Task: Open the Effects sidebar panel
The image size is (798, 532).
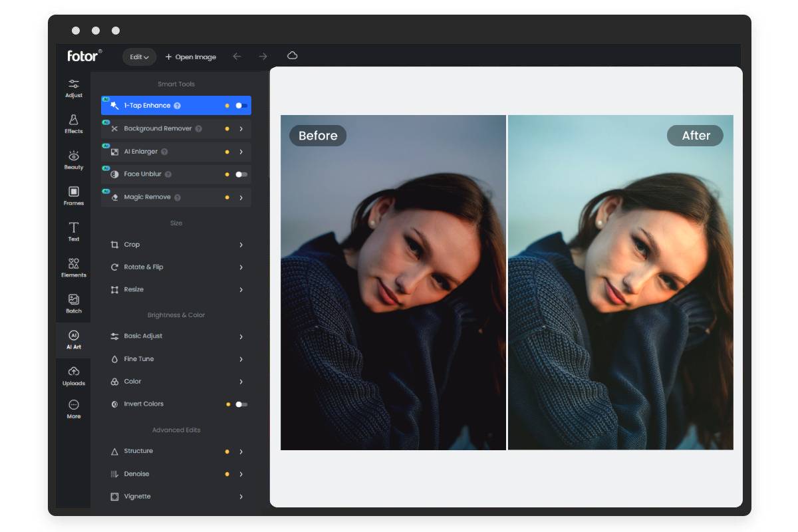Action: pyautogui.click(x=74, y=124)
